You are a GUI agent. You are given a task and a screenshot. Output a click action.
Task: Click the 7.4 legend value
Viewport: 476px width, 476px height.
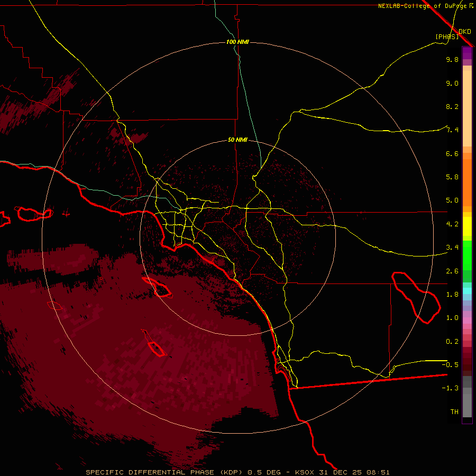click(452, 130)
